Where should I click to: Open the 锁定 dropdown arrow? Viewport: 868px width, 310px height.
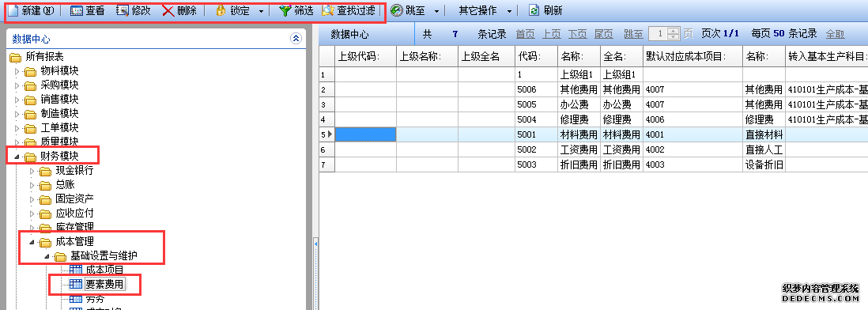(262, 11)
